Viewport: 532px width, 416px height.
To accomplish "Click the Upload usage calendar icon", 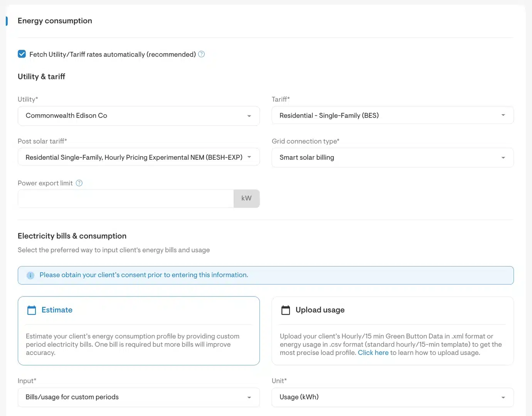I will click(286, 310).
